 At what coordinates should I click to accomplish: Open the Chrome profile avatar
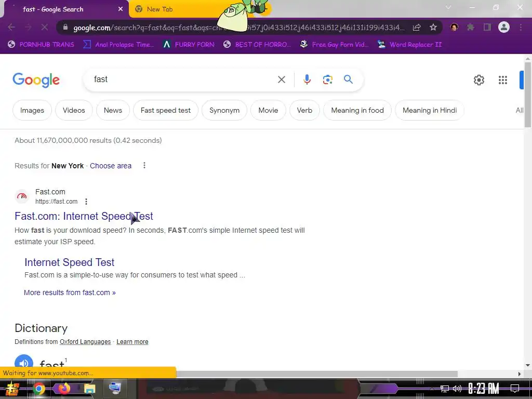tap(504, 27)
